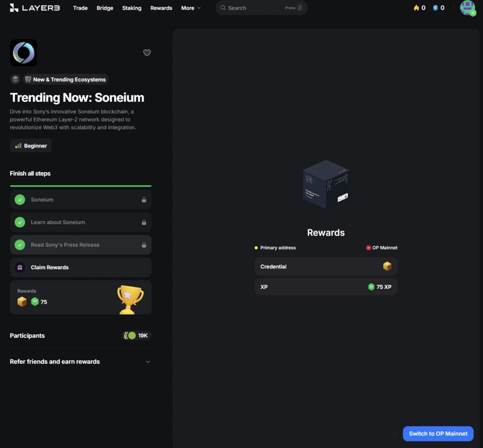Go to the Staking page
483x448 pixels.
(x=132, y=8)
